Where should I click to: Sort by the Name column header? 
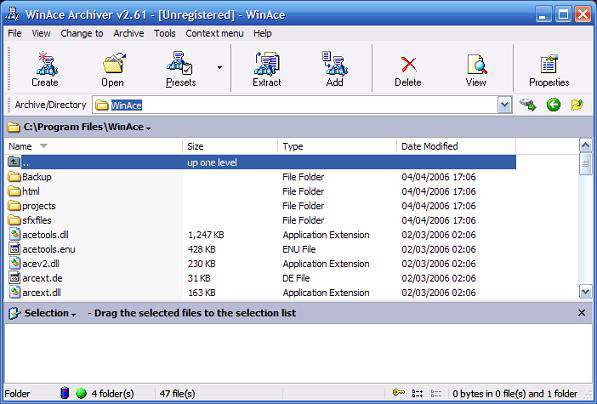tap(93, 146)
